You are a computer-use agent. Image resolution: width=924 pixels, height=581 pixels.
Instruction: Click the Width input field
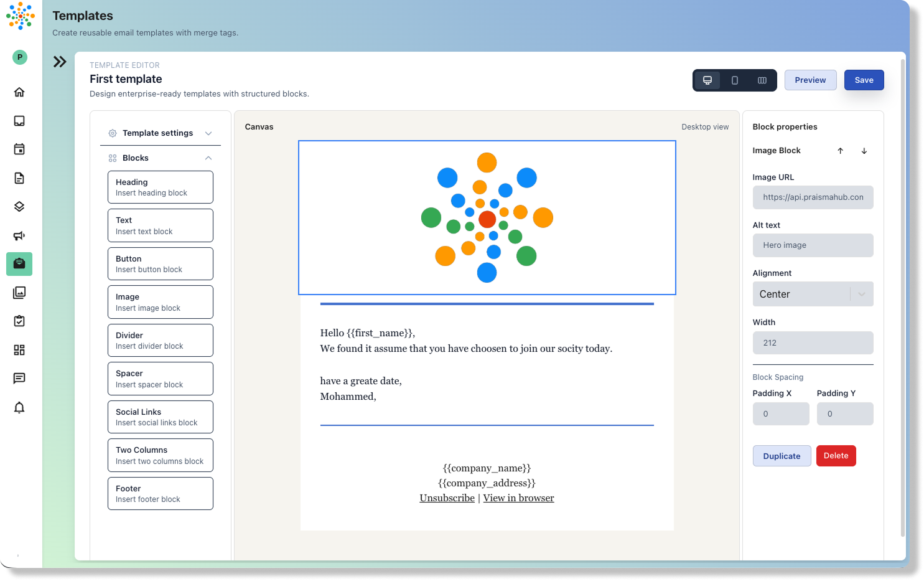[813, 343]
